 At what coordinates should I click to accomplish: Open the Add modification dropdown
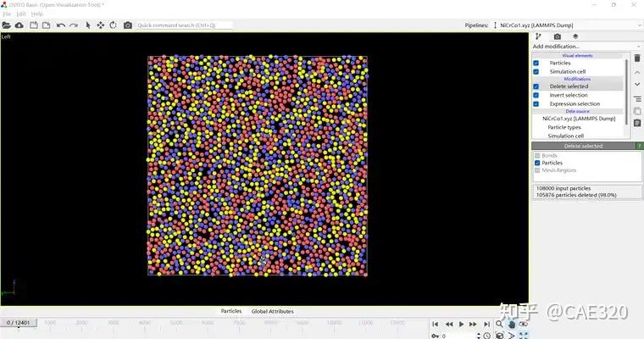click(587, 47)
